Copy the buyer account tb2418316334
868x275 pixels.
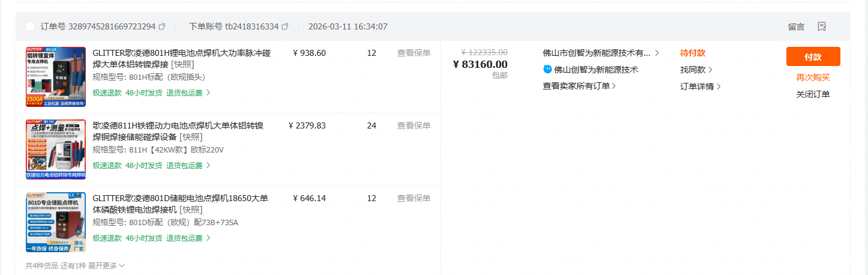point(285,26)
